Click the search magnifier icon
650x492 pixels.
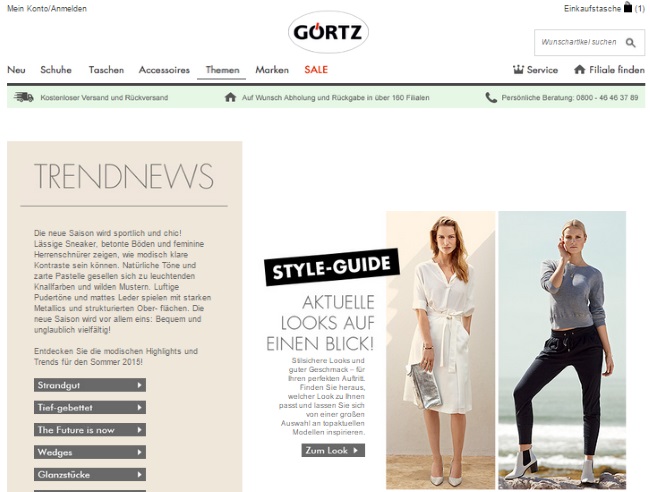coord(631,43)
